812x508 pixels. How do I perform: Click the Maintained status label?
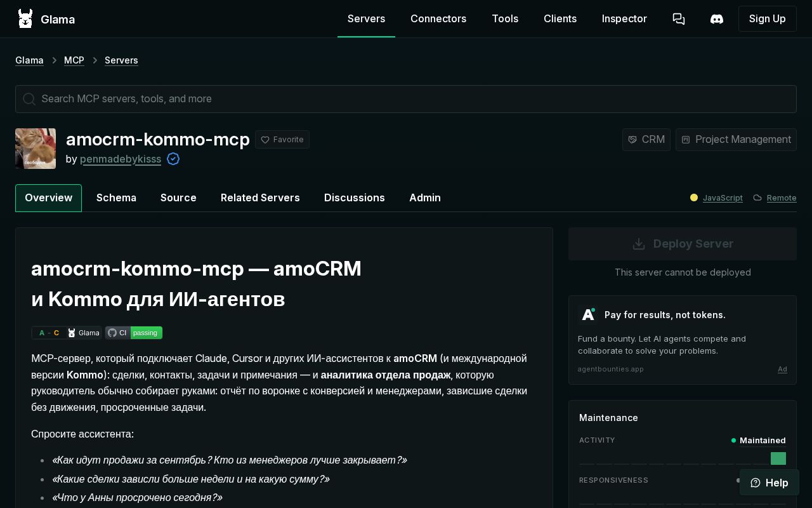(x=763, y=440)
